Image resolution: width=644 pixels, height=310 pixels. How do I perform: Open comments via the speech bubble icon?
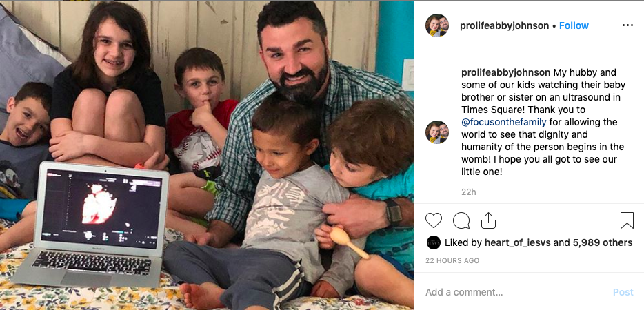point(461,220)
